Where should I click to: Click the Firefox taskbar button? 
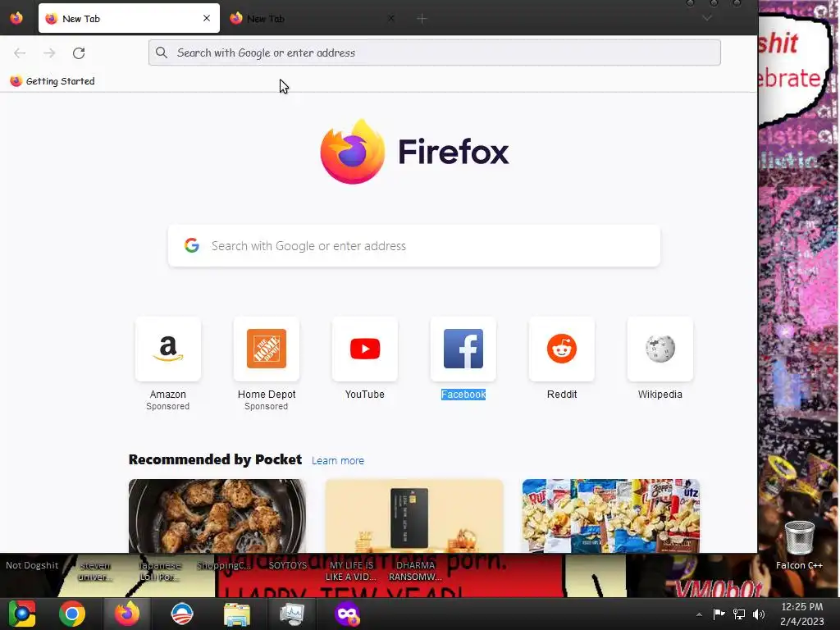pyautogui.click(x=127, y=614)
